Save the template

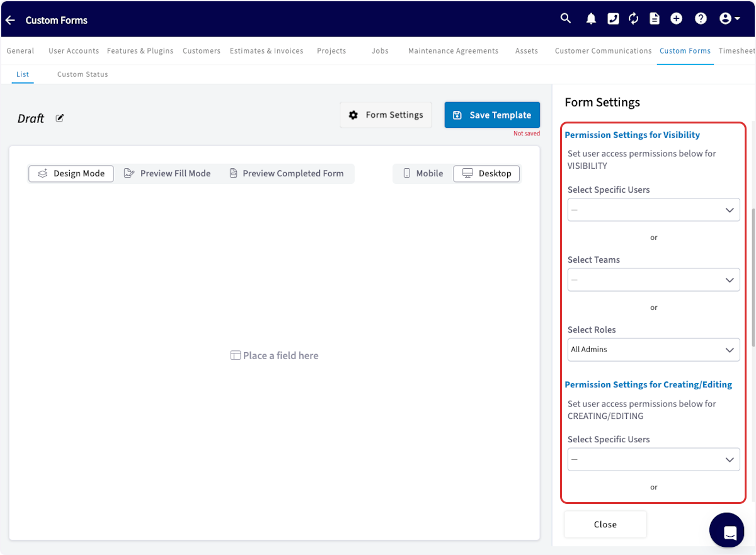(x=492, y=115)
